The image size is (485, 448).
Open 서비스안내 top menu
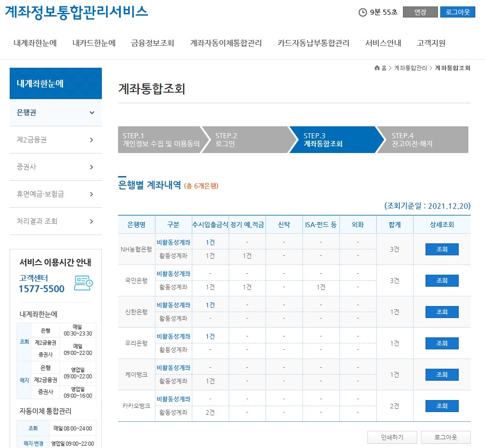(383, 43)
